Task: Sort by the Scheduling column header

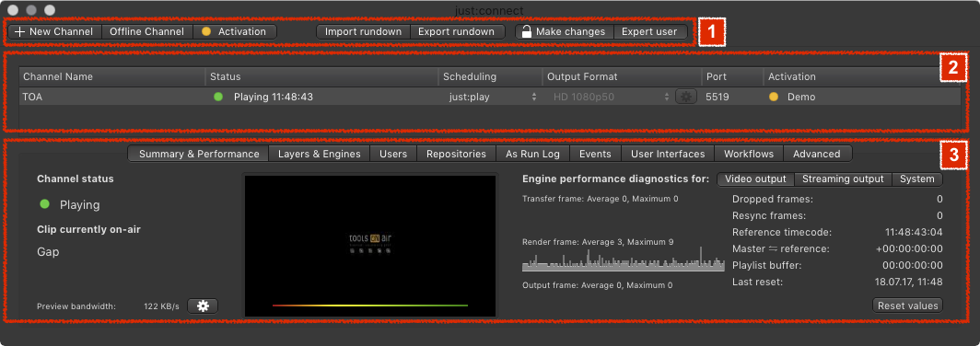Action: click(x=490, y=76)
